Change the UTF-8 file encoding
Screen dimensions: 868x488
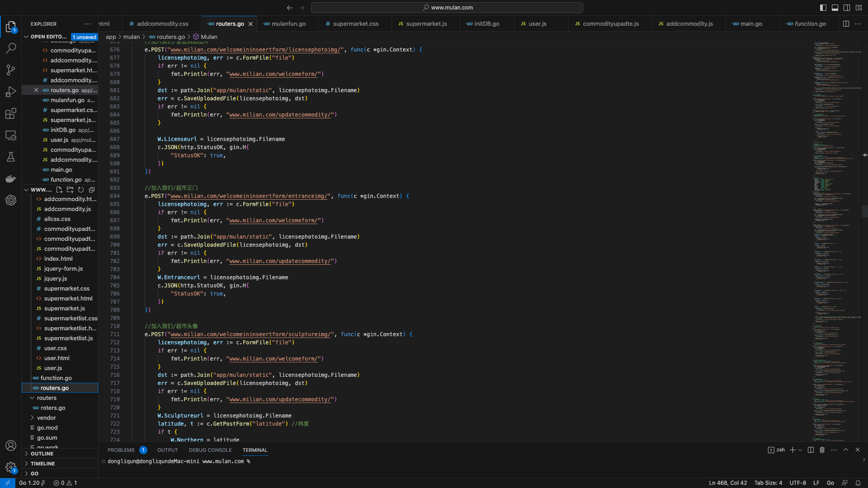pos(798,483)
